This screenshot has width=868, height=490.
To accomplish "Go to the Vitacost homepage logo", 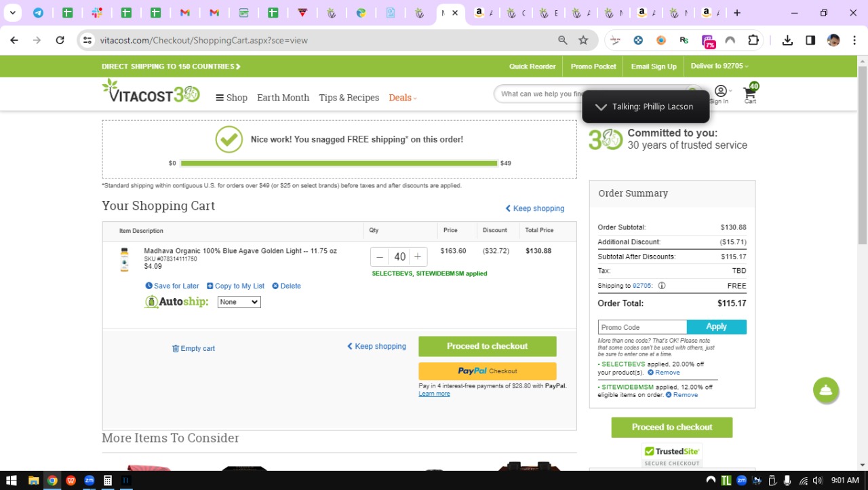I will (x=151, y=92).
